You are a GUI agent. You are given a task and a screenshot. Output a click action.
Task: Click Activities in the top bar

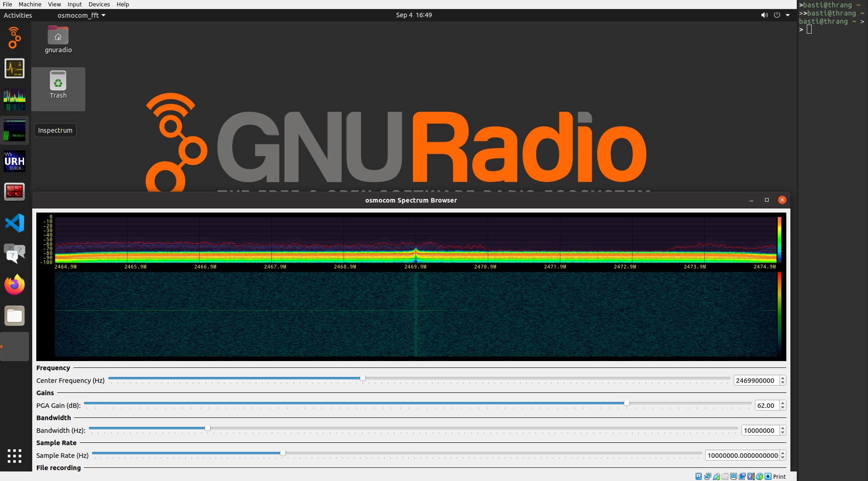[x=18, y=15]
